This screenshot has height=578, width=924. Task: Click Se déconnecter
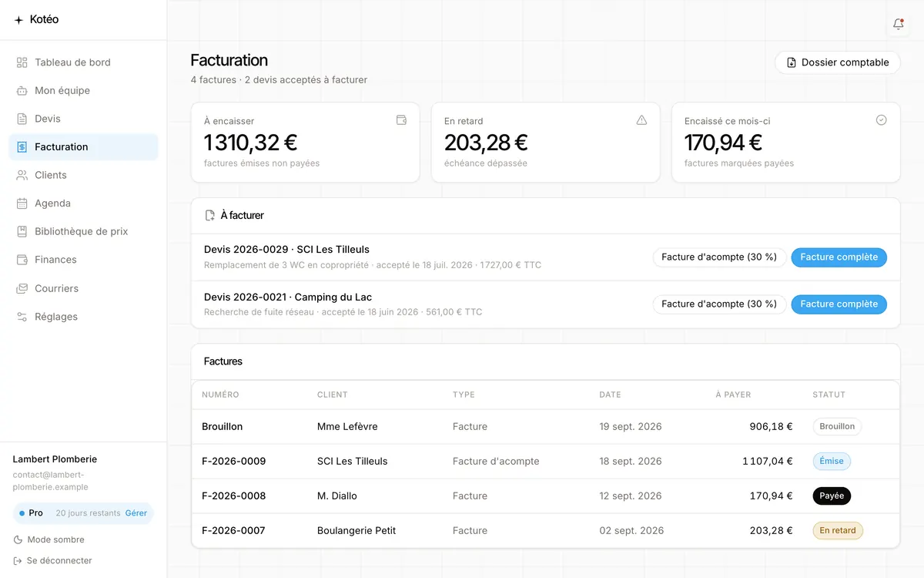click(x=52, y=561)
